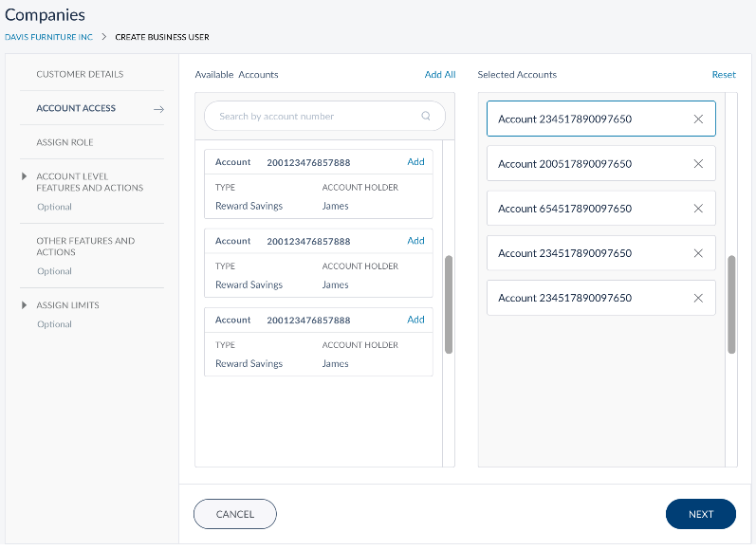This screenshot has height=550, width=756.
Task: Open the Customer Details step
Action: click(80, 74)
